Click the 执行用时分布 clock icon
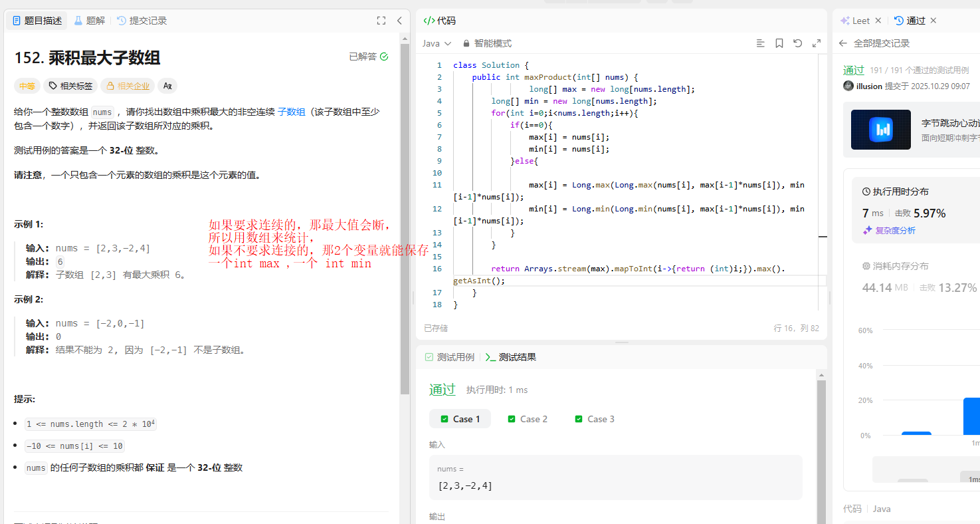The height and width of the screenshot is (524, 980). point(866,192)
